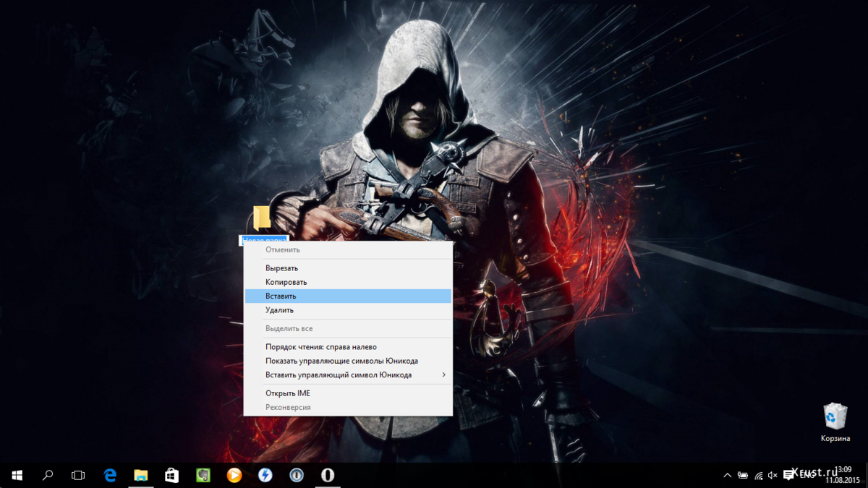This screenshot has width=868, height=488.
Task: Open the Wi-Fi network tray icon
Action: coord(759,475)
